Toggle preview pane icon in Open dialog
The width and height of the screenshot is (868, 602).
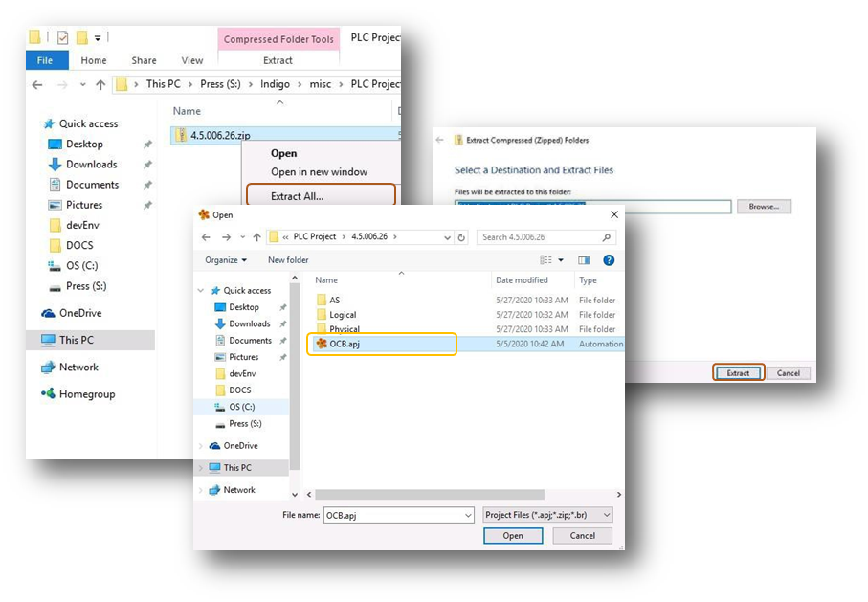pyautogui.click(x=584, y=260)
